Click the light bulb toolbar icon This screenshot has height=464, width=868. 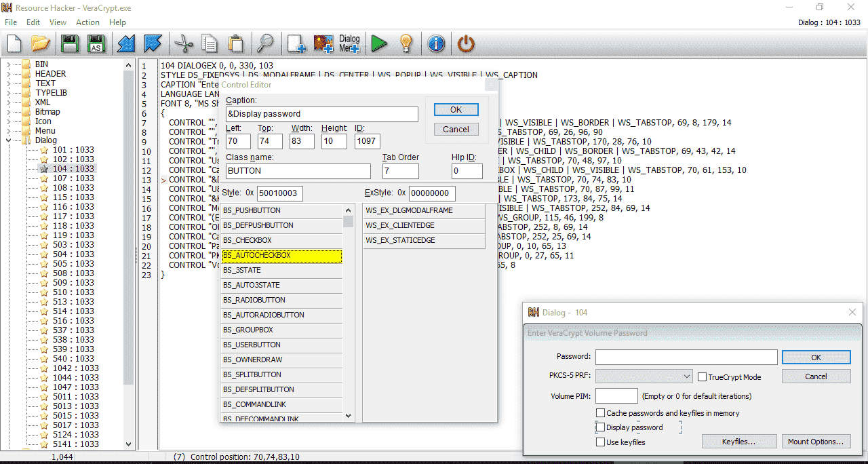406,43
